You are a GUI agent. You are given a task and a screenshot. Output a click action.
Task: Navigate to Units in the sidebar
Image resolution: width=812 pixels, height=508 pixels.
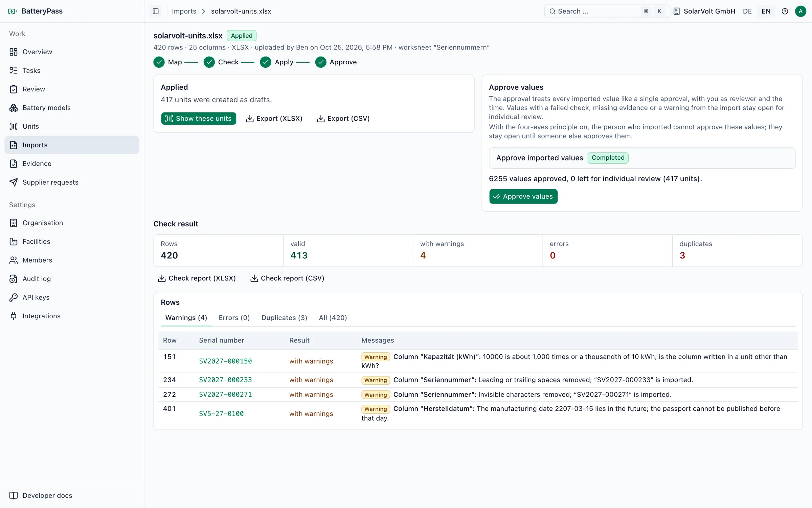(72, 126)
